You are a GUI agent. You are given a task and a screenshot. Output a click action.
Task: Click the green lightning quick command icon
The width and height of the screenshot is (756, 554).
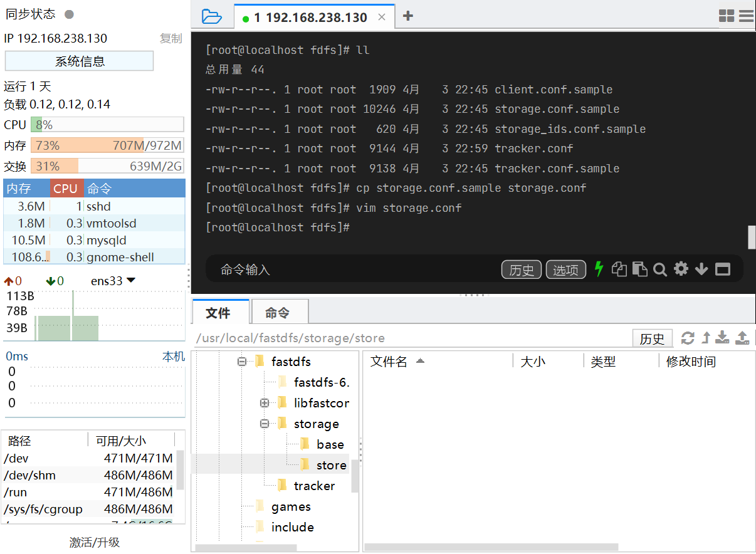(x=599, y=269)
